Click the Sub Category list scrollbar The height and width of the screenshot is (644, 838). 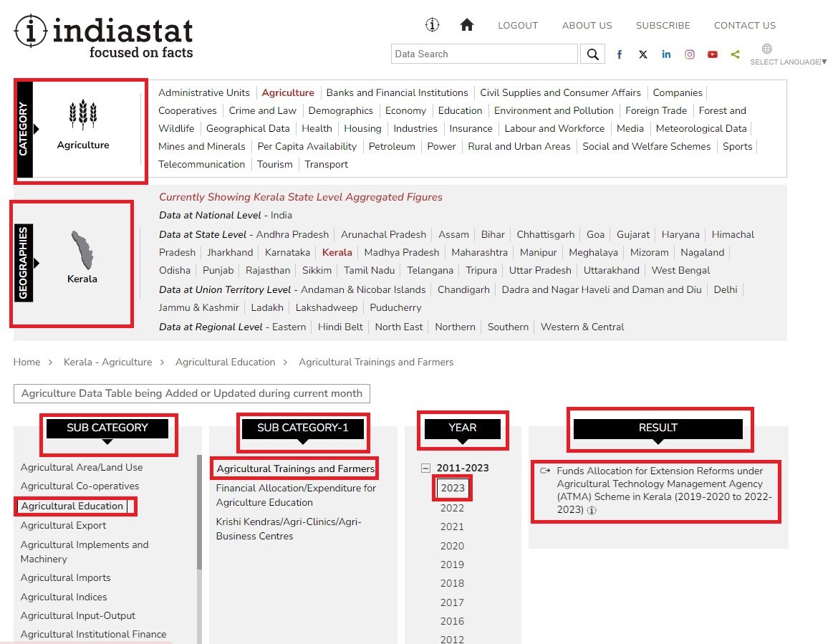(x=199, y=512)
